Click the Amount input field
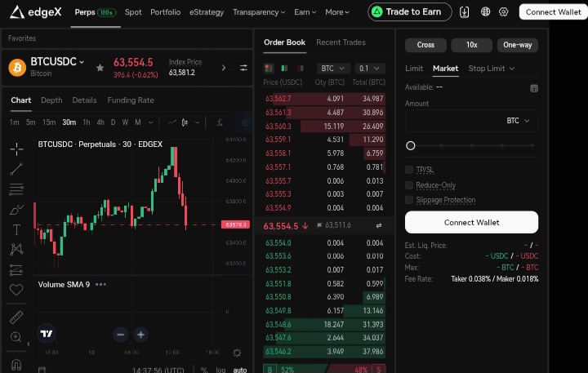 (471, 121)
